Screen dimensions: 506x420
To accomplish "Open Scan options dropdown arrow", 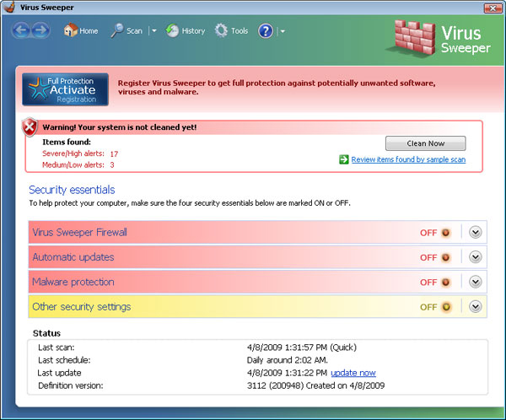I will tap(154, 31).
